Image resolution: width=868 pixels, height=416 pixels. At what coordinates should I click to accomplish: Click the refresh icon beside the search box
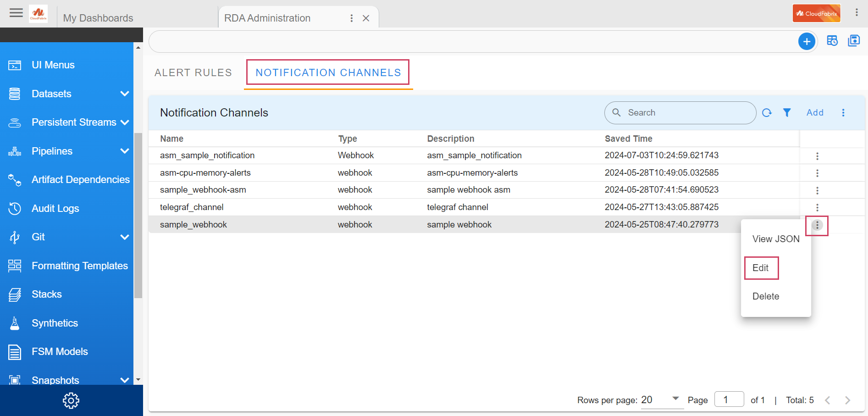click(x=767, y=113)
